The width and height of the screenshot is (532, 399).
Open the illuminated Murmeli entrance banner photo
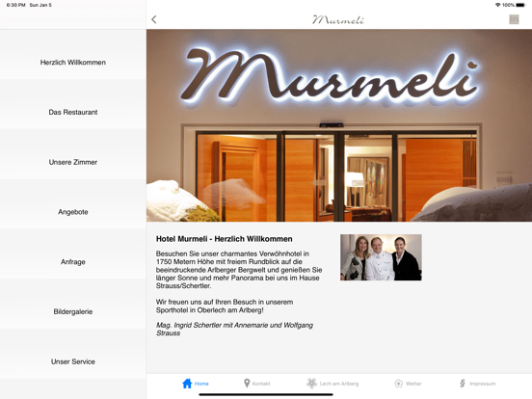coord(339,125)
